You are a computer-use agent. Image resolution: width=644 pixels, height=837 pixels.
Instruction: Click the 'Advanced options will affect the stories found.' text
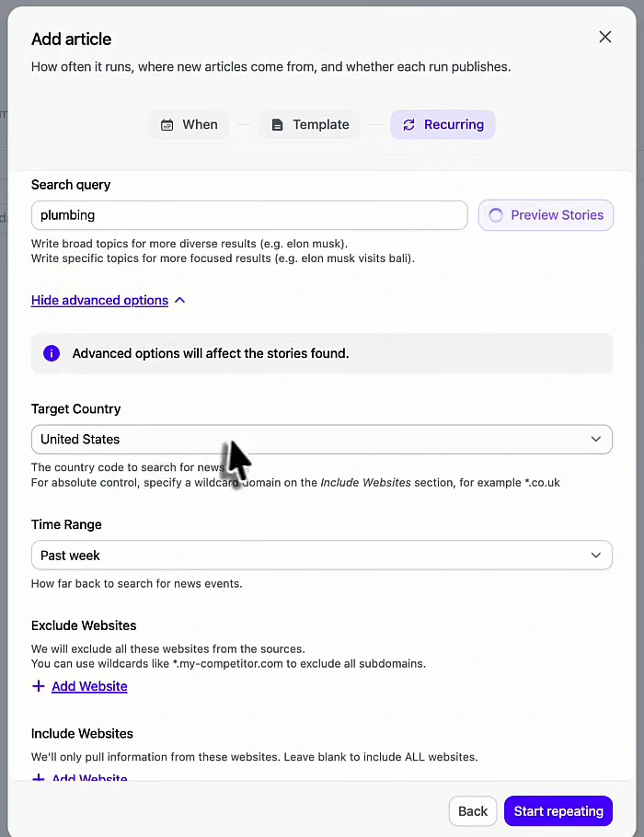(x=211, y=353)
